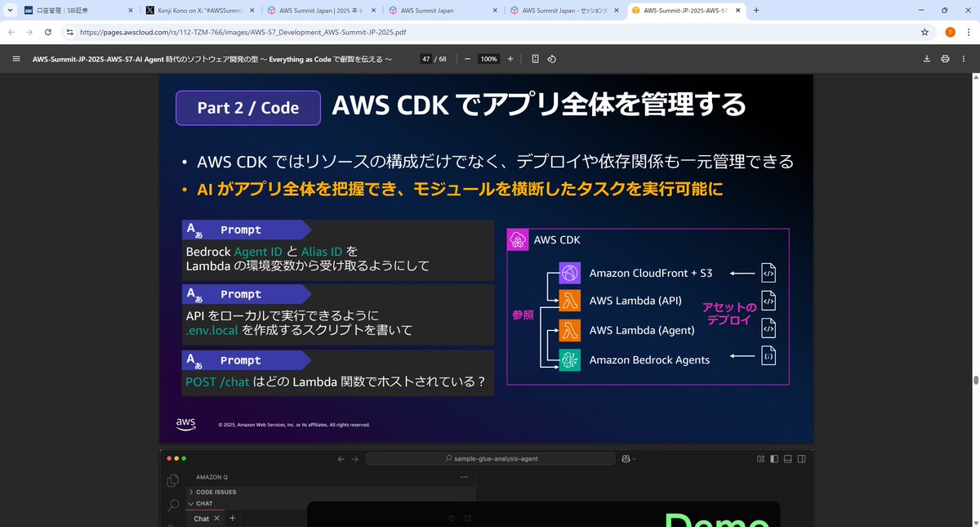
Task: View site information icon in address bar
Action: click(69, 32)
